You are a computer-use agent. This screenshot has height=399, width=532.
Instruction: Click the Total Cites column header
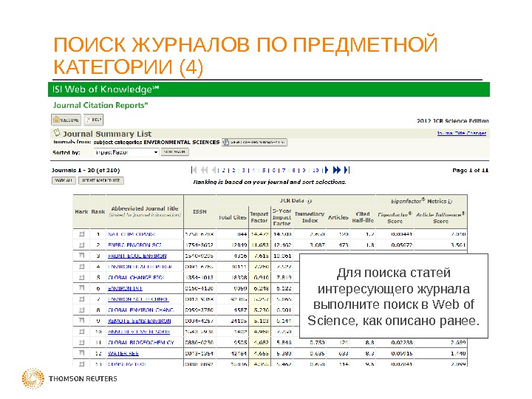(x=233, y=217)
